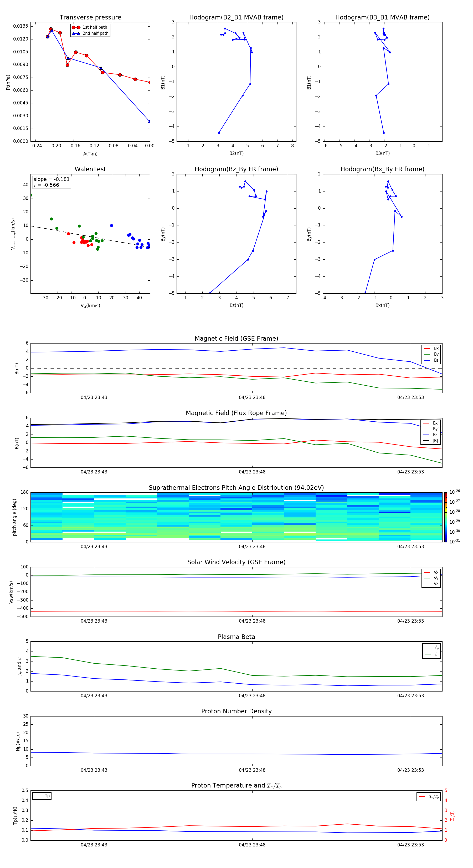Click the 'Bz(nT)' x-axis label

pos(236,306)
